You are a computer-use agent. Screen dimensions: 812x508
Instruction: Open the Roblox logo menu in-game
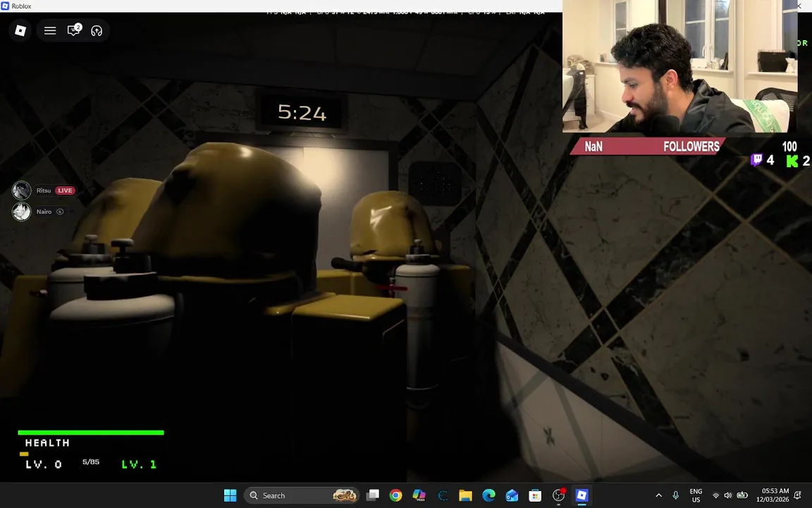pyautogui.click(x=20, y=30)
